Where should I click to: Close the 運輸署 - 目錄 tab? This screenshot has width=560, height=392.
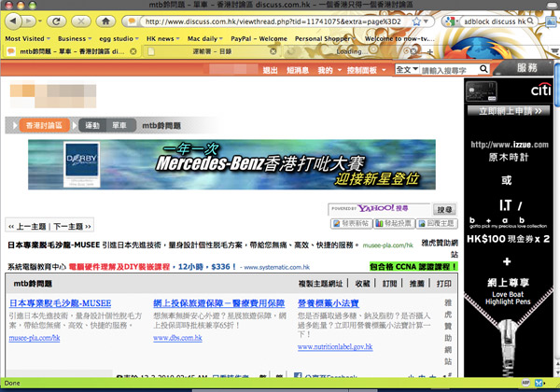coord(273,51)
